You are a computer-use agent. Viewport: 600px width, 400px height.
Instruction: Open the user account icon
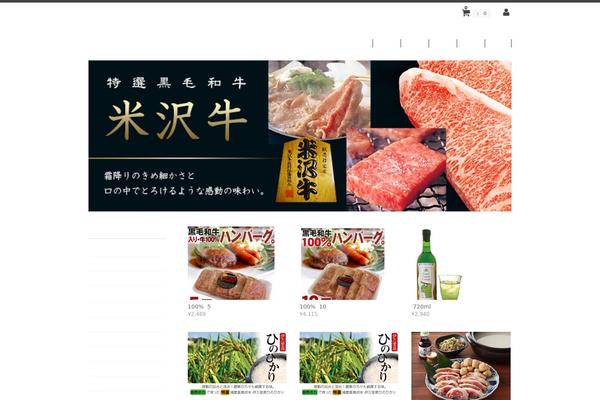coord(506,13)
